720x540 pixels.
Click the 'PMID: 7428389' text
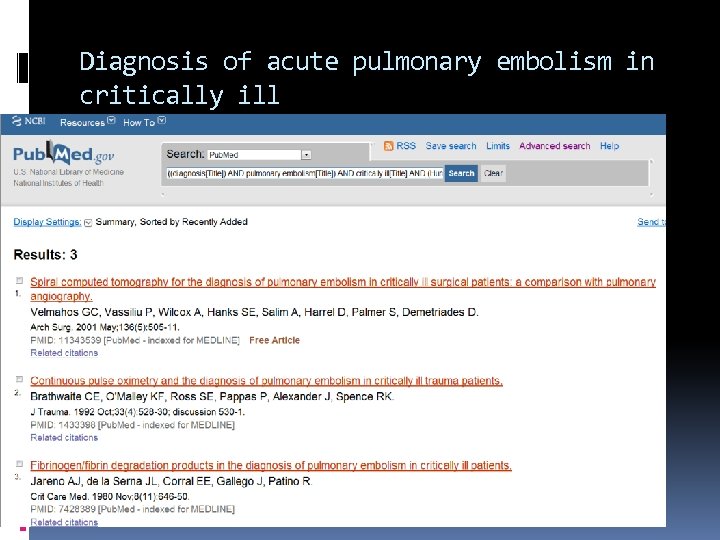[63, 509]
